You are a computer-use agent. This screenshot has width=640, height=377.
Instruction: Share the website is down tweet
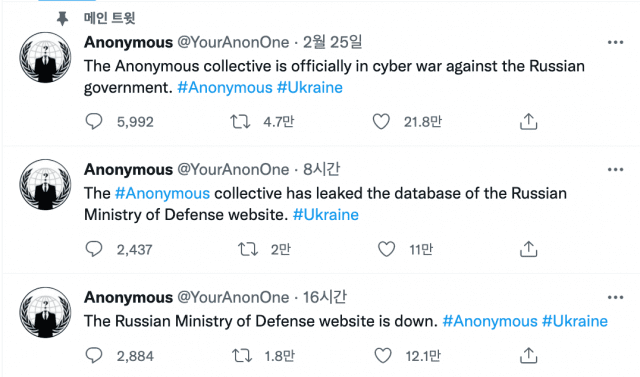[529, 355]
